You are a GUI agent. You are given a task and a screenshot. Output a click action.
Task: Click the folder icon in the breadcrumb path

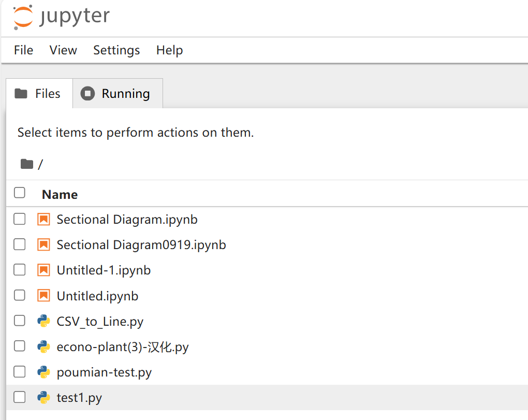point(26,164)
